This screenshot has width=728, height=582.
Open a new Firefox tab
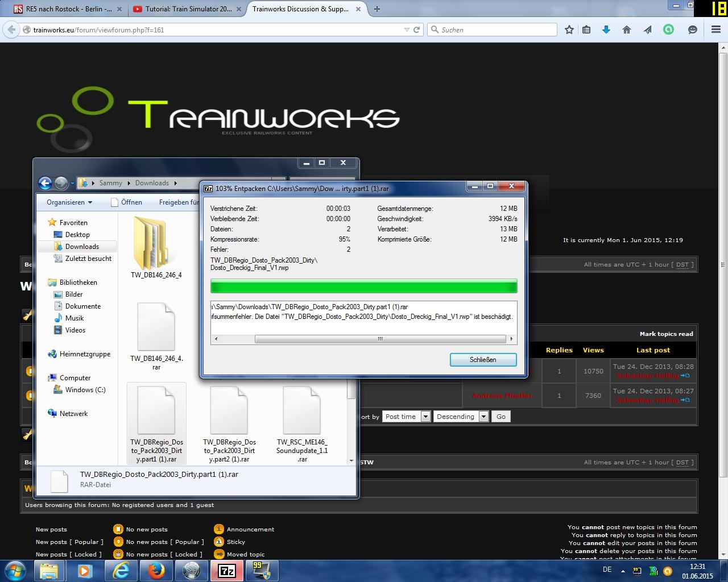(x=377, y=9)
